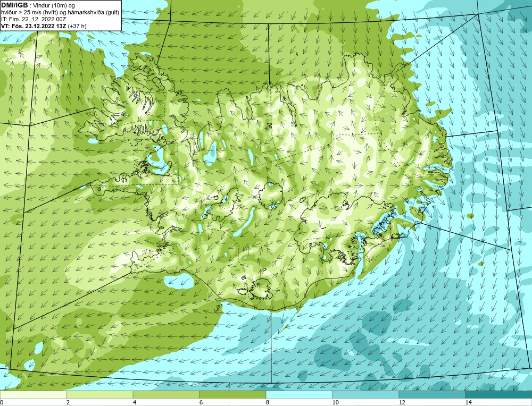The width and height of the screenshot is (532, 406).
Task: Click the 2–4 m/s light green legend swatch
Action: click(100, 395)
